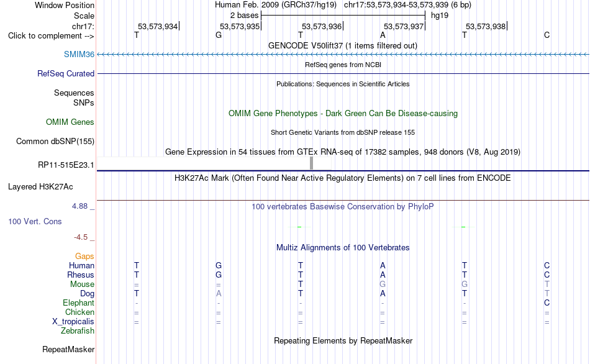Click the Mouse species label
Screen dimensions: 590x364
pyautogui.click(x=82, y=284)
